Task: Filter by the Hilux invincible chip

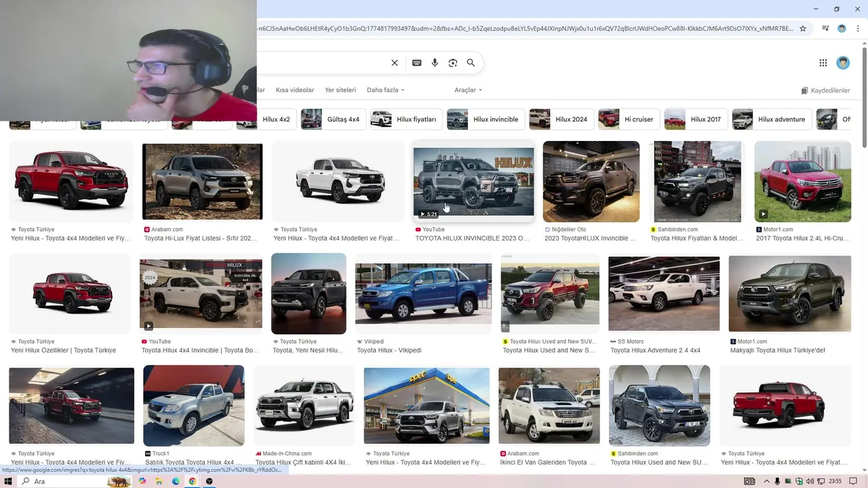Action: (x=485, y=119)
